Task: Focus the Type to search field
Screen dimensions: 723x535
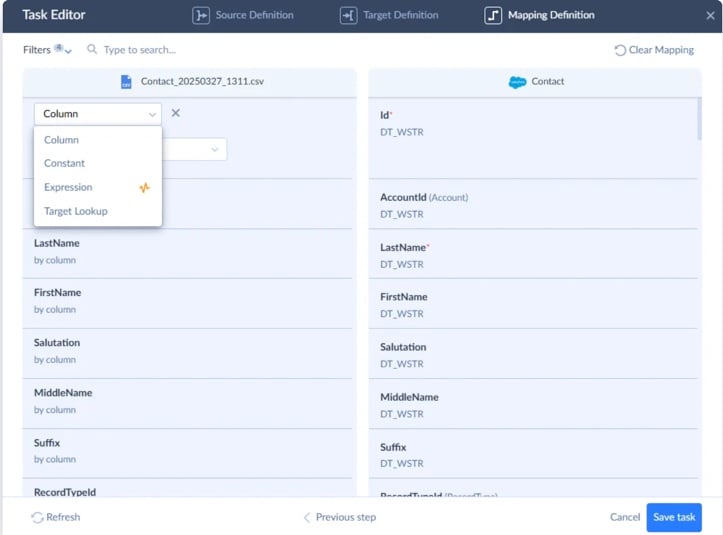Action: [140, 50]
